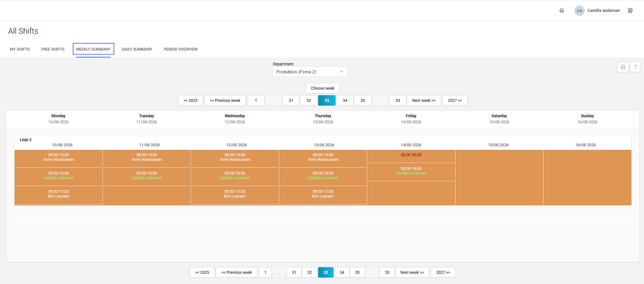Go to the Daily Summary tab

pos(137,49)
